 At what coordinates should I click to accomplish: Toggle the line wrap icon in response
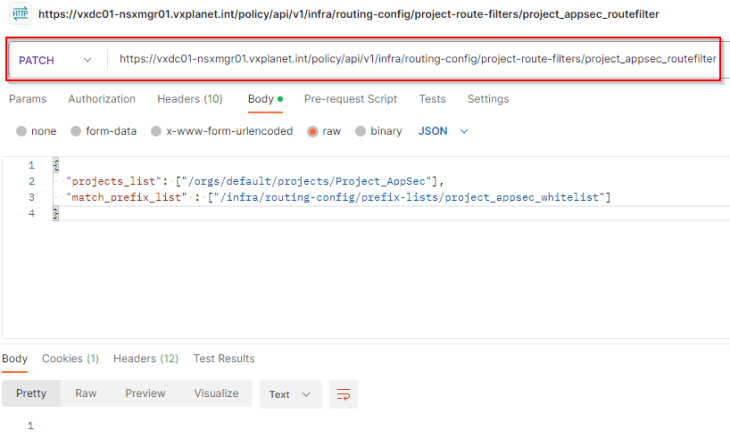point(343,394)
